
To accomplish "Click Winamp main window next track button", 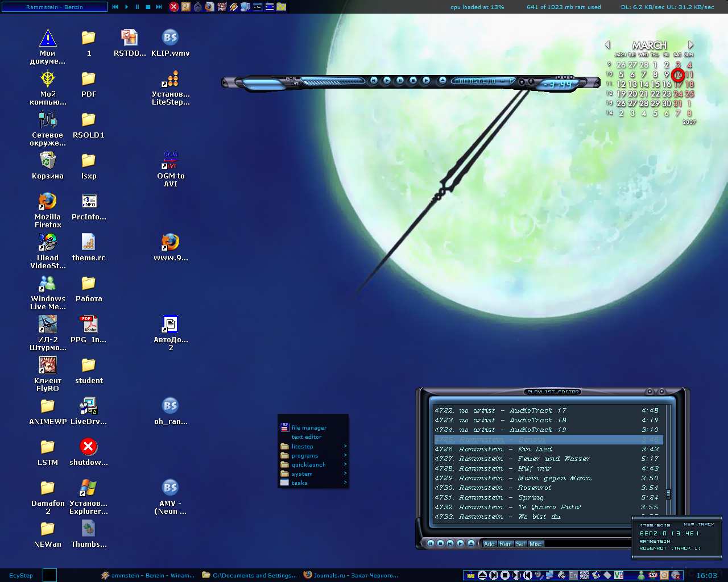I will pos(426,81).
